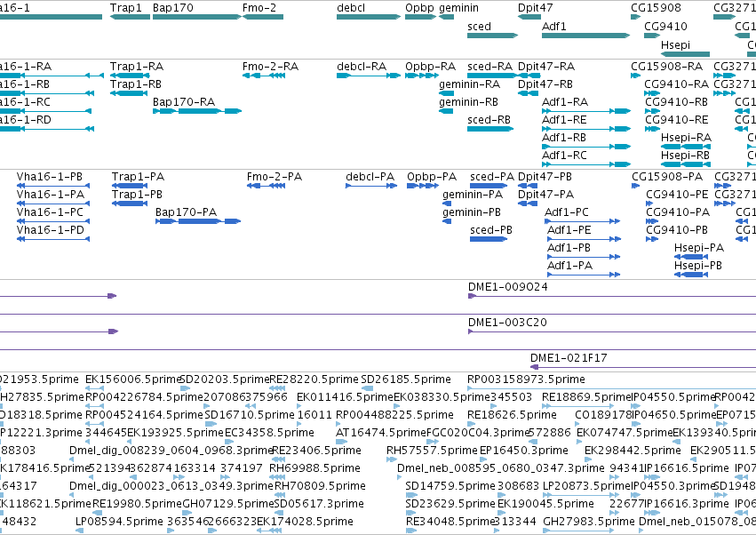Select the sced gene bar
The height and width of the screenshot is (535, 756).
492,36
